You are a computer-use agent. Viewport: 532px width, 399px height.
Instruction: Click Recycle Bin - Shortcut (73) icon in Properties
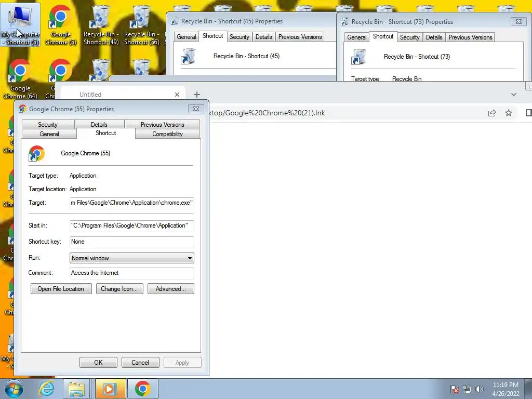click(x=358, y=56)
